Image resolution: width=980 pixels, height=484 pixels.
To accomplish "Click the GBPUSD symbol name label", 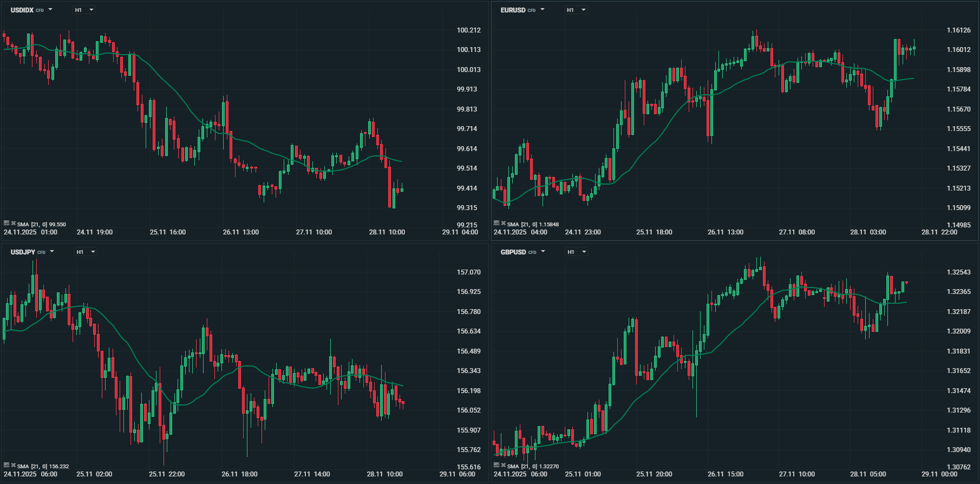I will [x=513, y=252].
